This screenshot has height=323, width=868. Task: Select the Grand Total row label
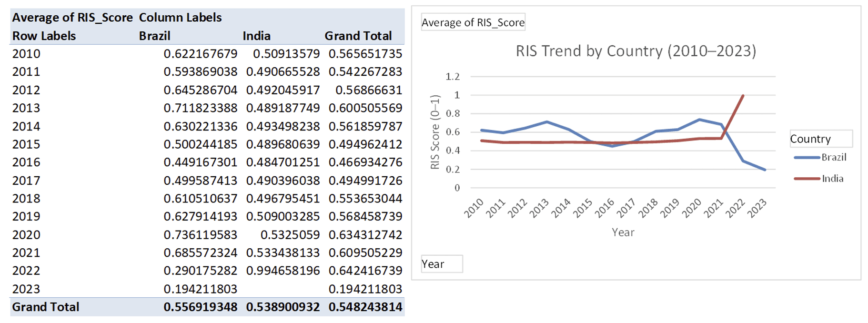click(x=46, y=307)
